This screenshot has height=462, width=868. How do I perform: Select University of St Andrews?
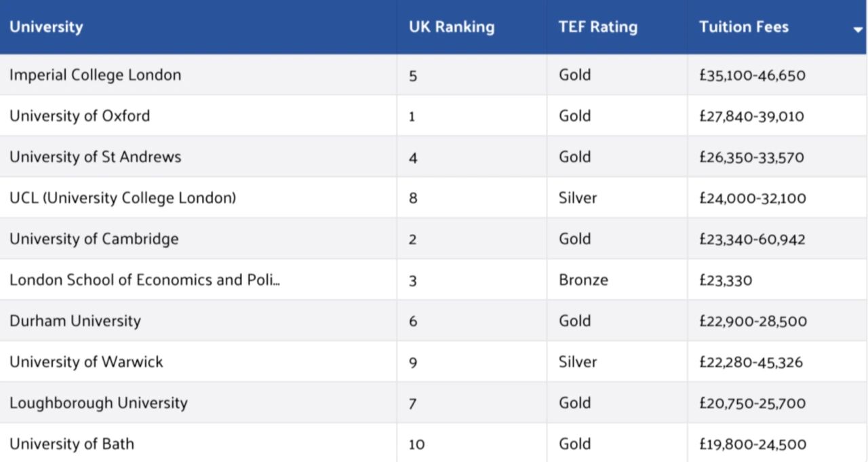(96, 157)
